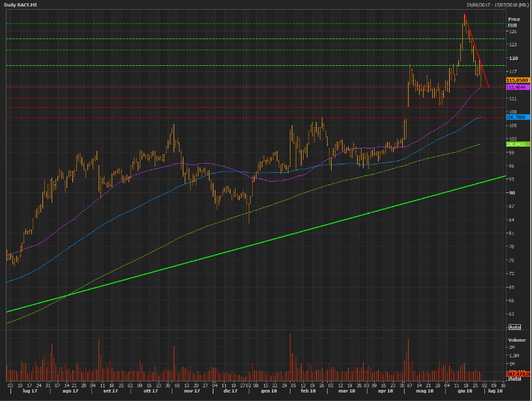
Task: Click the Price EUR axis label
Action: [x=513, y=22]
